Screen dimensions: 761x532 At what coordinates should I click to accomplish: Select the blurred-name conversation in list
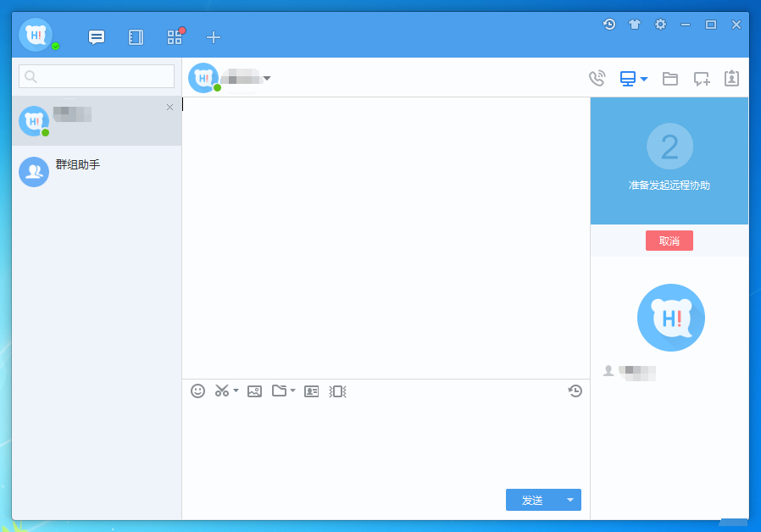pyautogui.click(x=97, y=121)
